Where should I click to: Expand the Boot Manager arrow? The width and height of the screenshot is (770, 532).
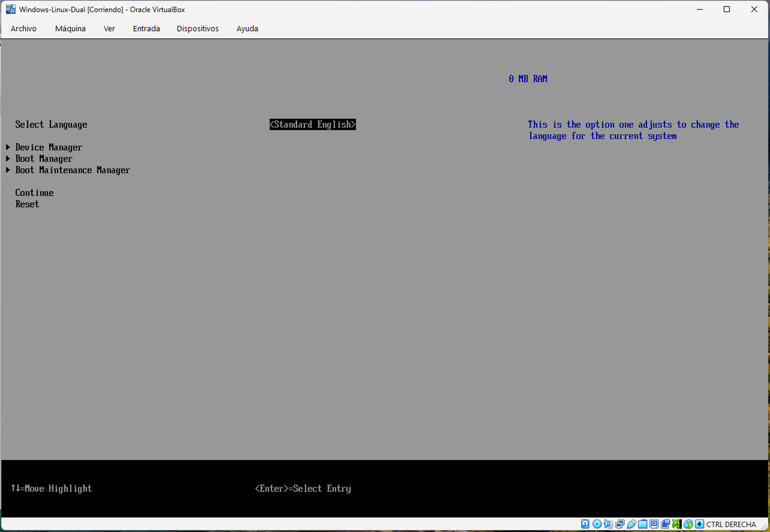coord(8,158)
